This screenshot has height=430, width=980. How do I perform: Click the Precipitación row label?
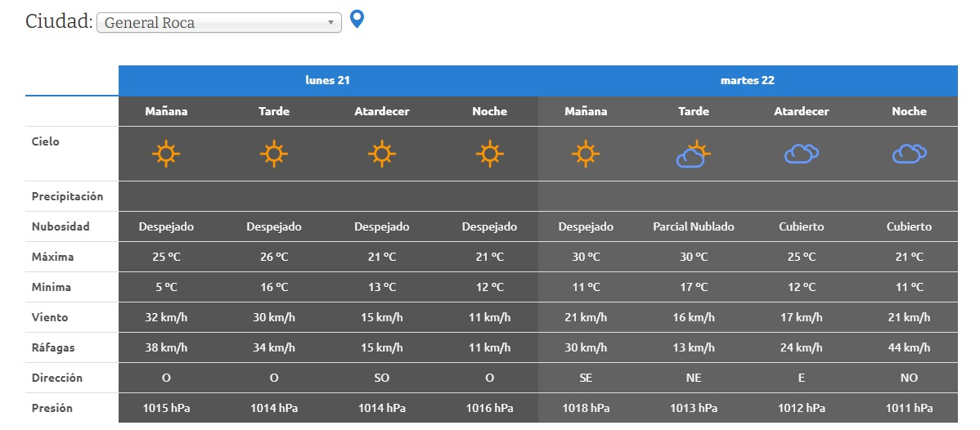tap(68, 196)
